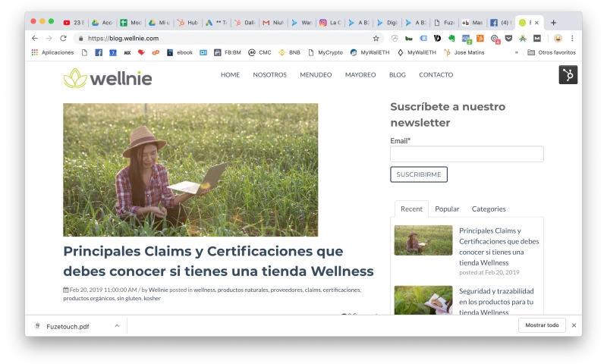Open the HOME nav item

(x=230, y=74)
